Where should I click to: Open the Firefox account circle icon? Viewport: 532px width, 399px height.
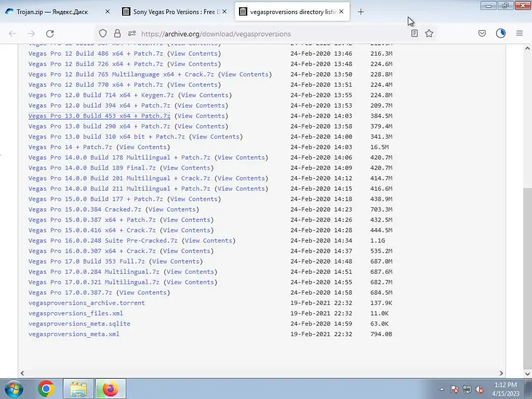501,33
